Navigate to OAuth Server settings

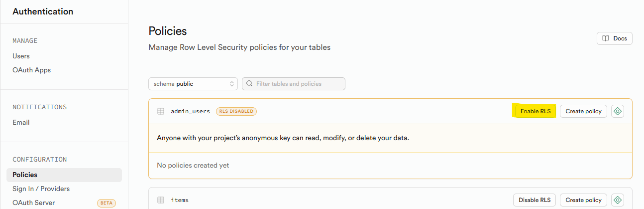point(34,203)
